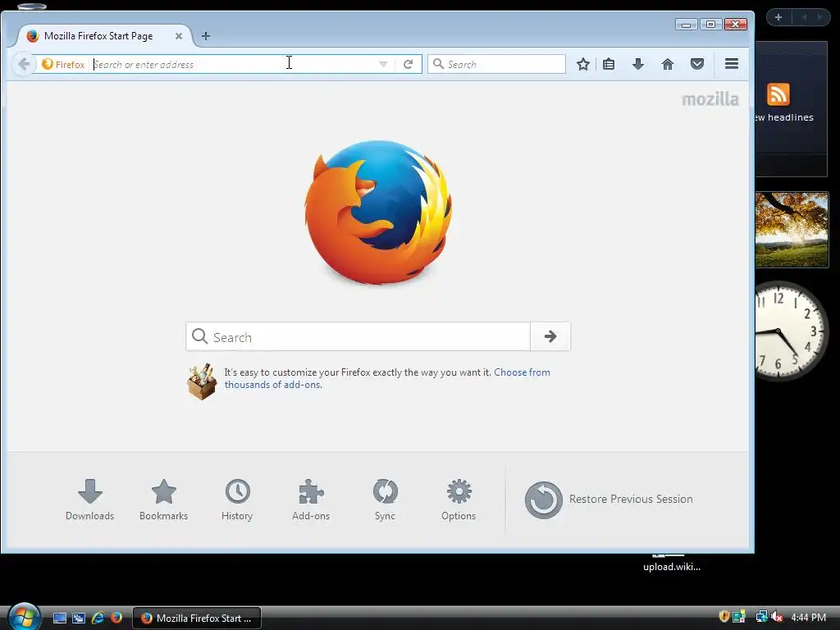
Task: Add gadget with sidebar plus button
Action: click(778, 17)
